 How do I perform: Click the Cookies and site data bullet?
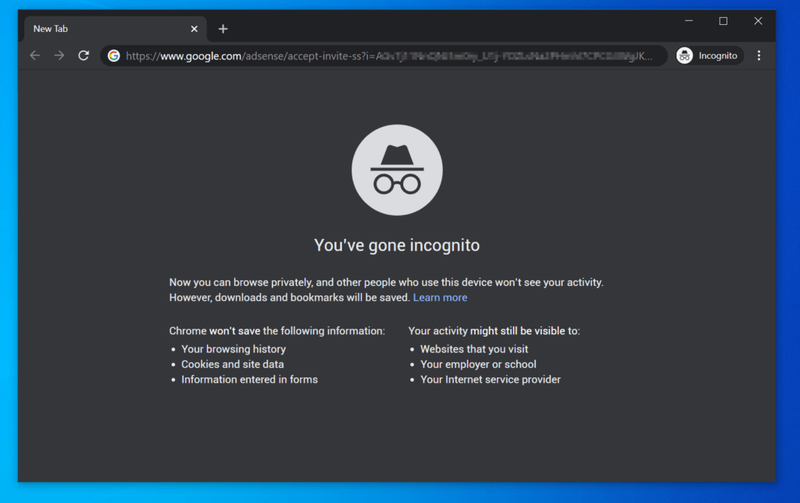click(x=233, y=364)
